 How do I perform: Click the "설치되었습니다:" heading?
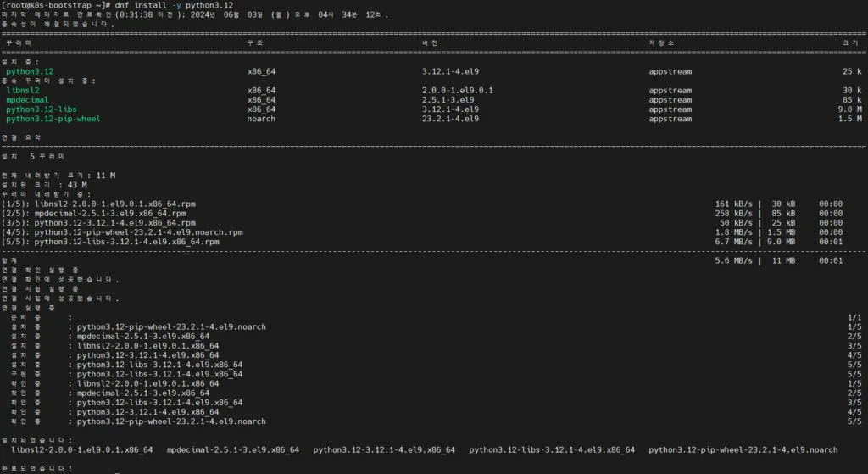pos(36,440)
